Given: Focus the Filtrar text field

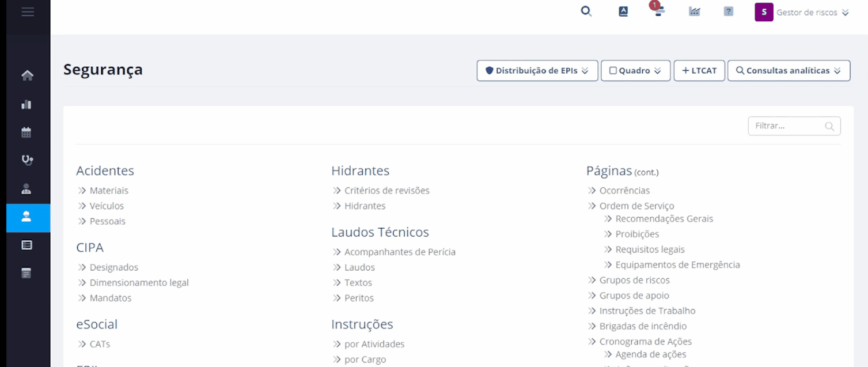Looking at the screenshot, I should point(794,126).
